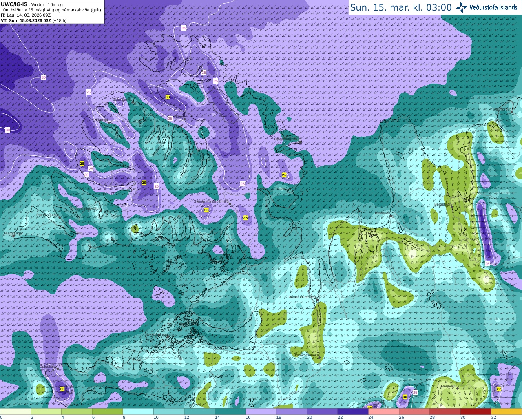Click the yellow 25 marker near Gjögurflugvöllur
The height and width of the screenshot is (420, 522).
tap(284, 175)
